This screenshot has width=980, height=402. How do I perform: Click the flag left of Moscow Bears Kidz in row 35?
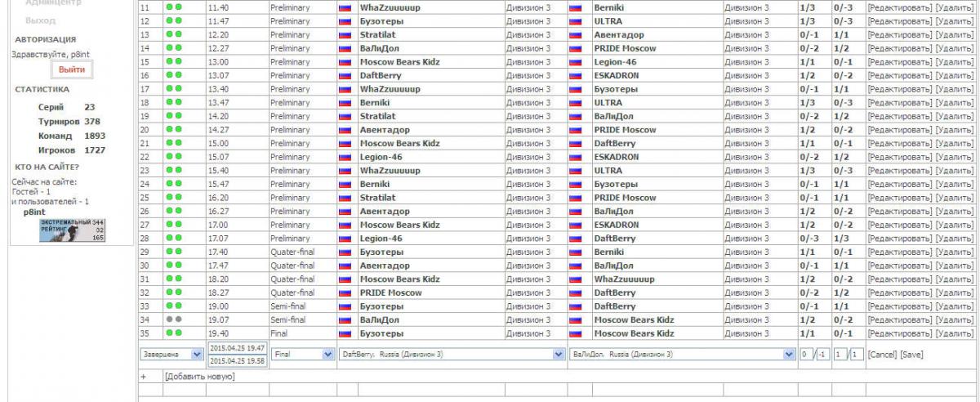point(576,333)
